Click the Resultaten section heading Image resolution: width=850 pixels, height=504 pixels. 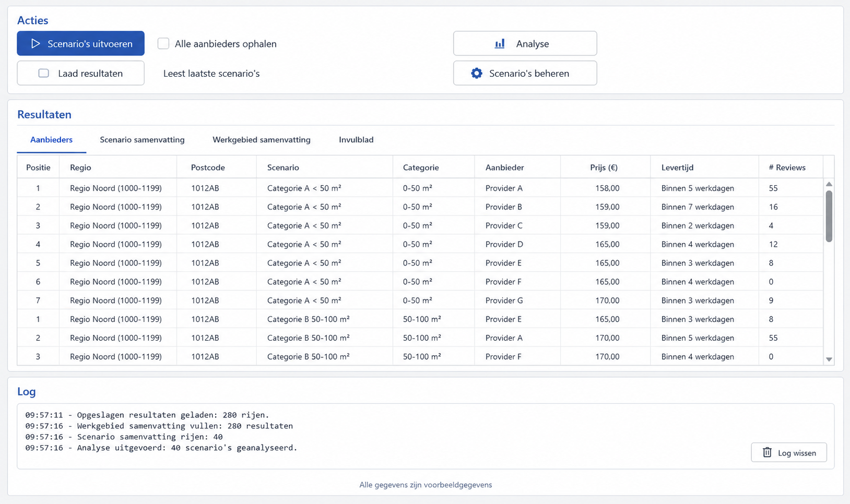tap(44, 115)
